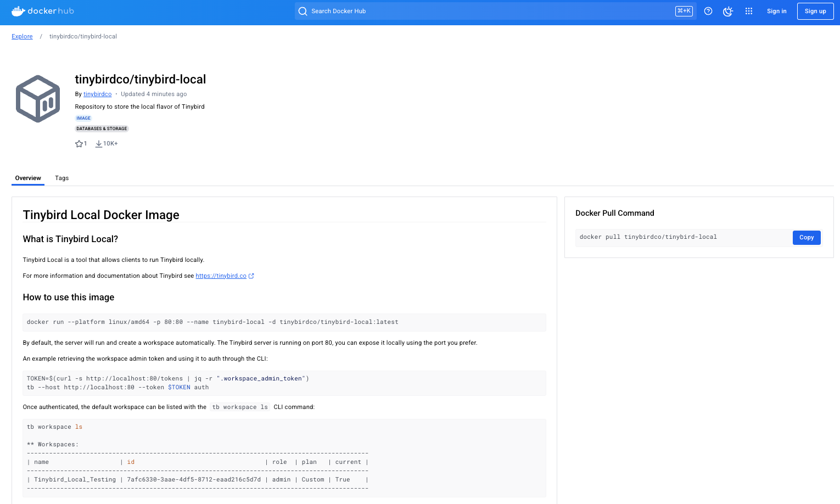This screenshot has height=504, width=840.
Task: Open the help question mark icon
Action: point(708,11)
